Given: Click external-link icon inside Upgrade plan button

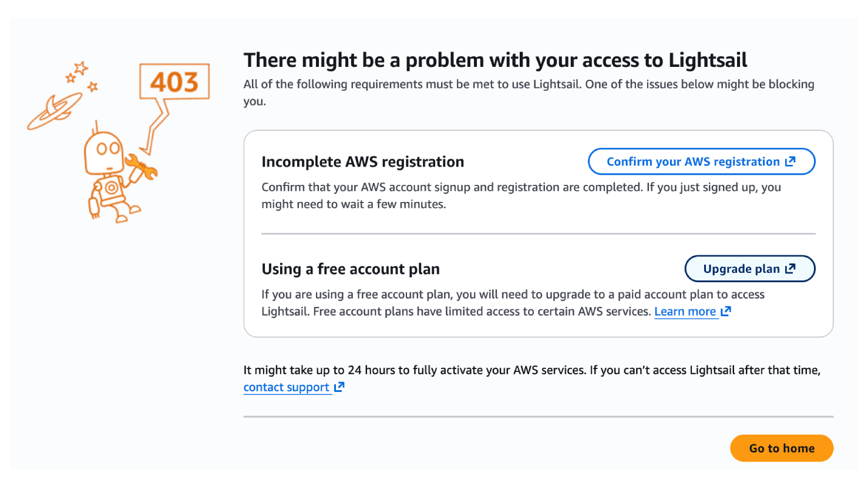Looking at the screenshot, I should click(x=790, y=269).
